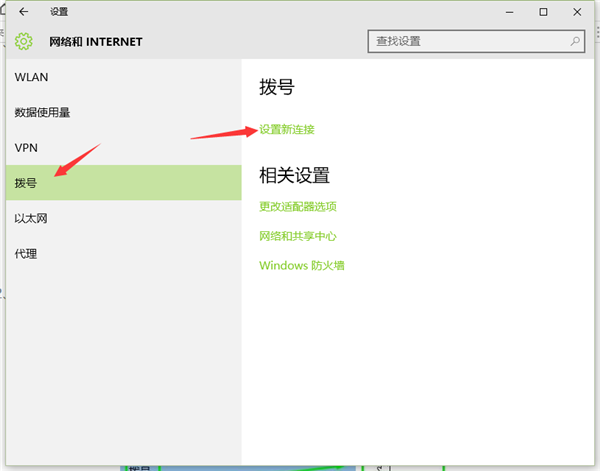Open 更改适配器选项 link
Screen dimensions: 600x471
[297, 207]
